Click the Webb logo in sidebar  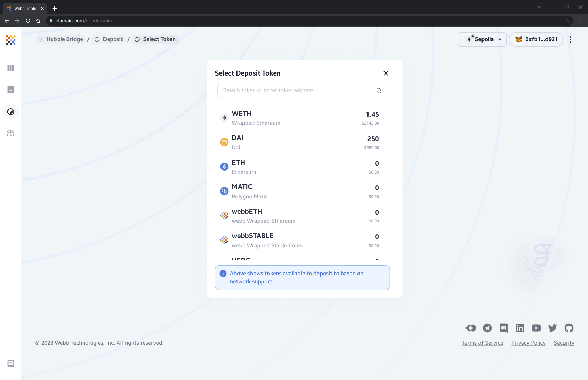(x=11, y=40)
